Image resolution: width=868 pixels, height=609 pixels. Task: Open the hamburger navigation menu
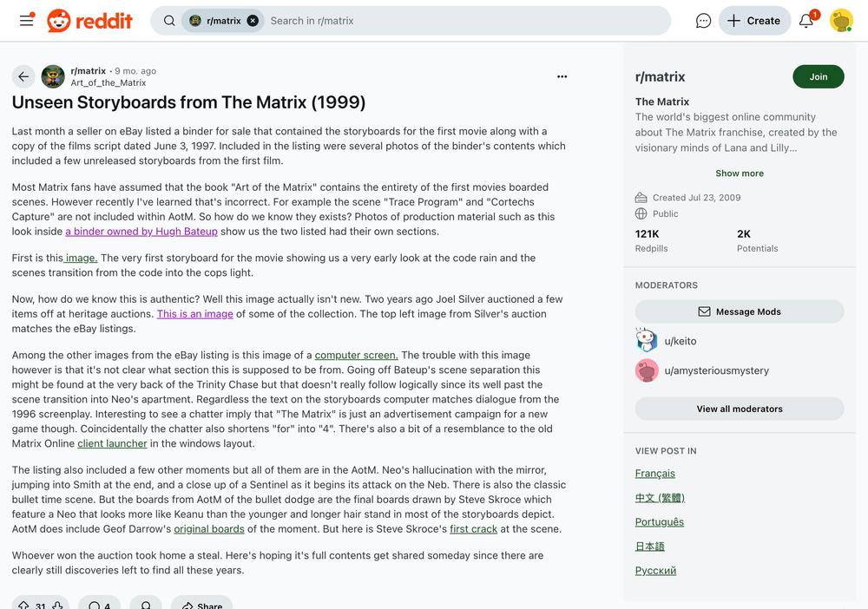point(26,20)
